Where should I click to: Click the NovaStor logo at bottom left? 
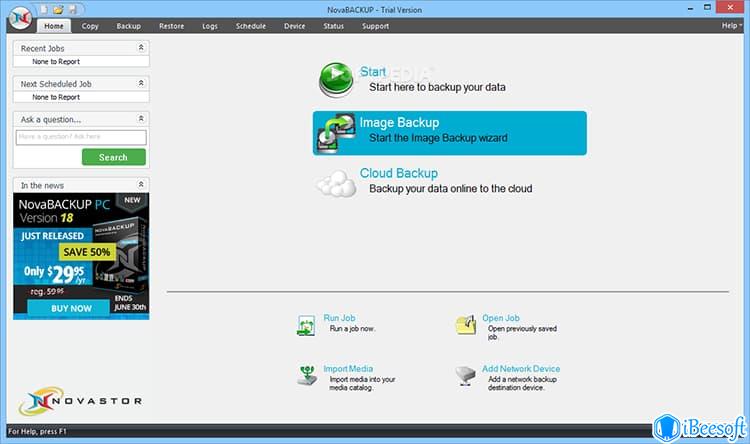click(80, 401)
